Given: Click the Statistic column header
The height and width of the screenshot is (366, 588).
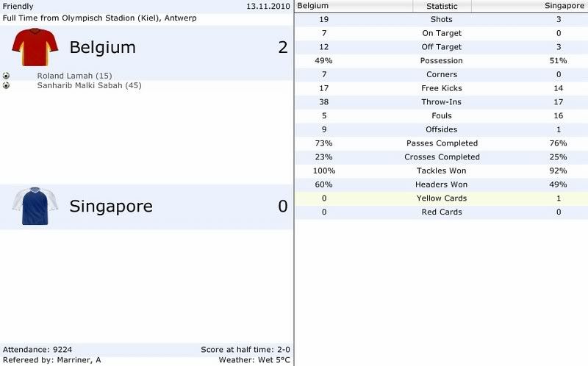Looking at the screenshot, I should (442, 6).
